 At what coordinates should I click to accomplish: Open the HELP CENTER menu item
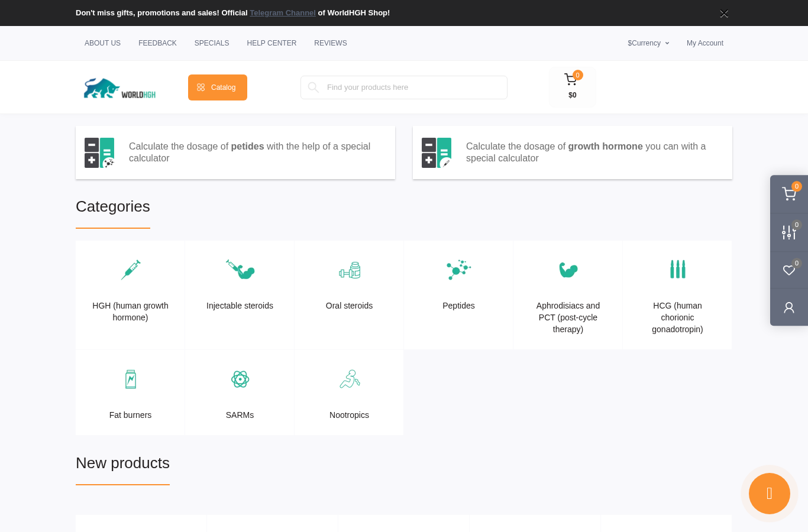pyautogui.click(x=272, y=43)
